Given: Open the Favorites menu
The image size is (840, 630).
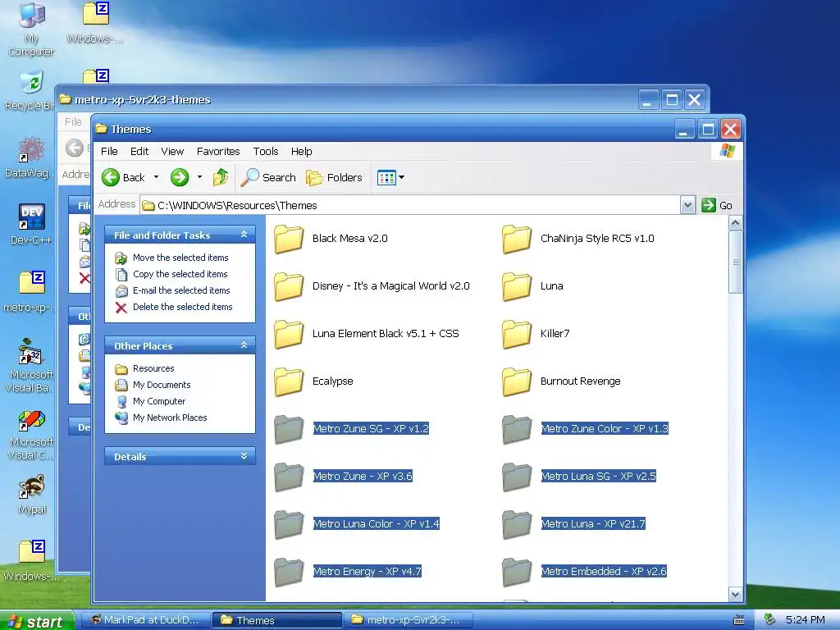Looking at the screenshot, I should tap(218, 152).
